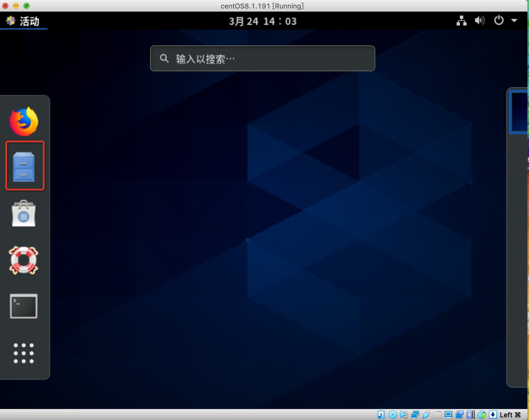Click the volume speaker icon in top bar
This screenshot has height=420, width=529.
pos(479,21)
